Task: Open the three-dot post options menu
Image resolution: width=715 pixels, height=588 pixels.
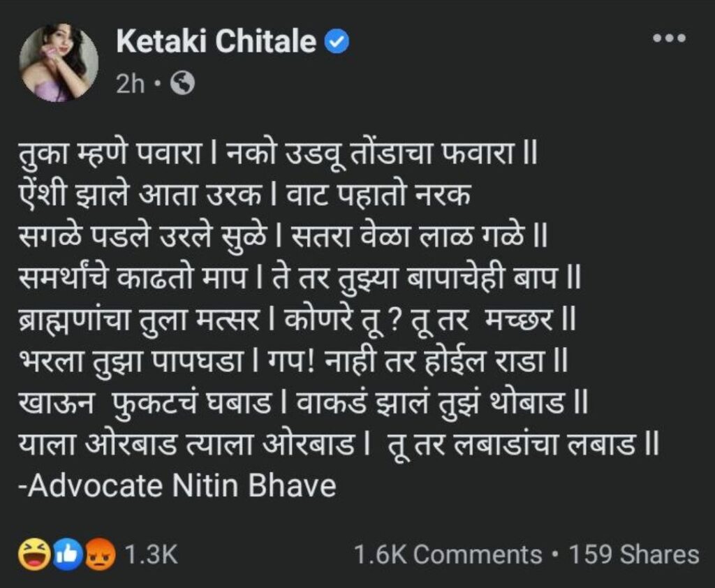Action: click(x=669, y=39)
